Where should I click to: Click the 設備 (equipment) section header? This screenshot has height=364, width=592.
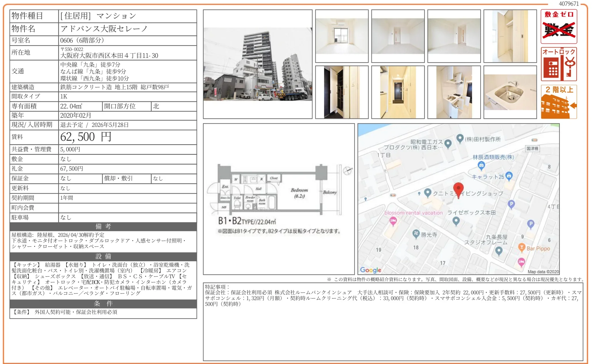coord(103,256)
